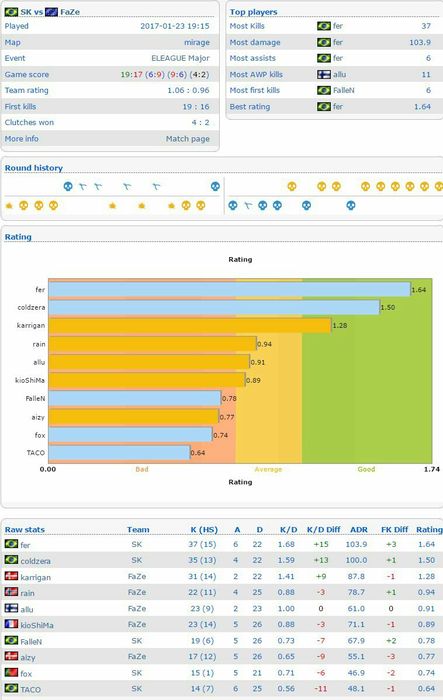Click allu in Most AWP kills row
The width and height of the screenshot is (443, 700).
339,75
